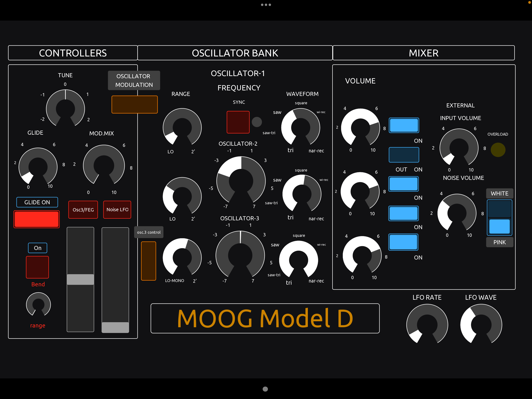This screenshot has width=532, height=399.
Task: Toggle the red GLIDE ON switch
Action: [x=37, y=219]
